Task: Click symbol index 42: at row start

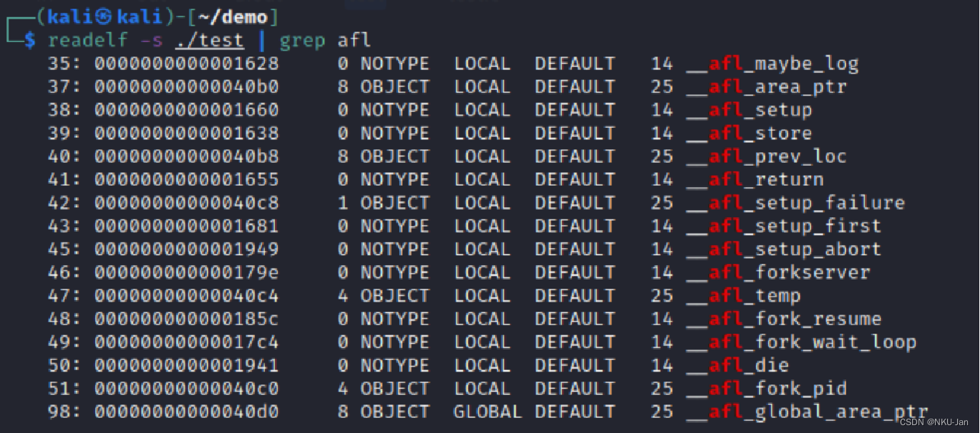Action: (65, 203)
